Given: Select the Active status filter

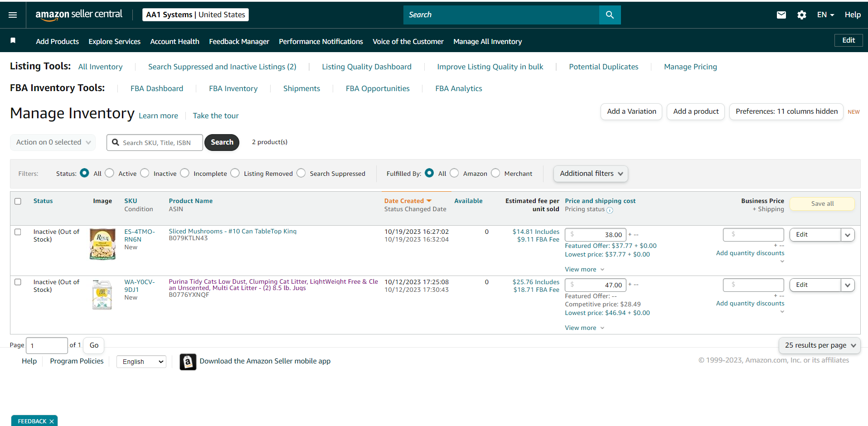Looking at the screenshot, I should point(109,173).
